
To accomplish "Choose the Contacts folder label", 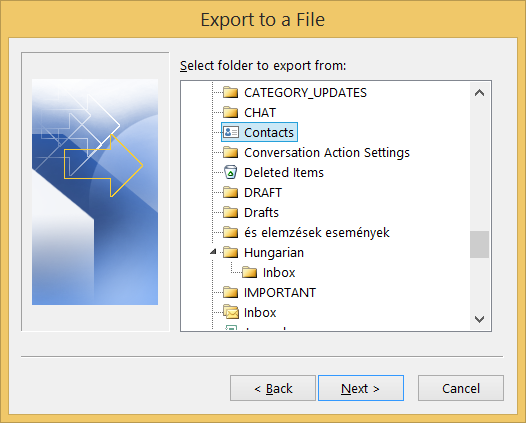I will (269, 132).
